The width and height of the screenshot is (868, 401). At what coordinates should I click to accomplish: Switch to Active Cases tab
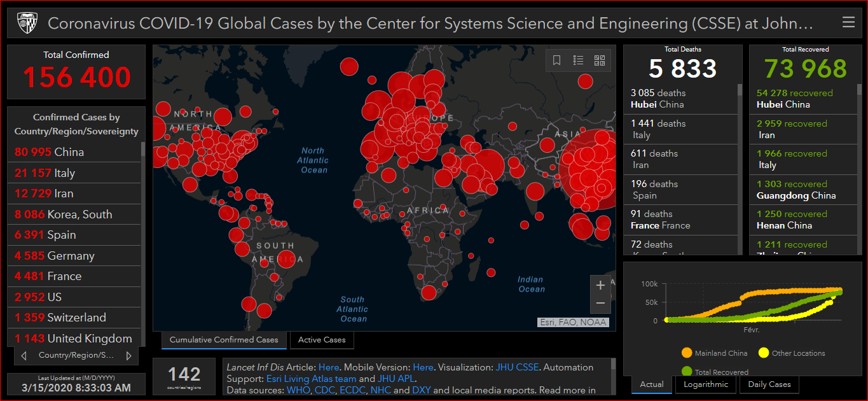(322, 340)
